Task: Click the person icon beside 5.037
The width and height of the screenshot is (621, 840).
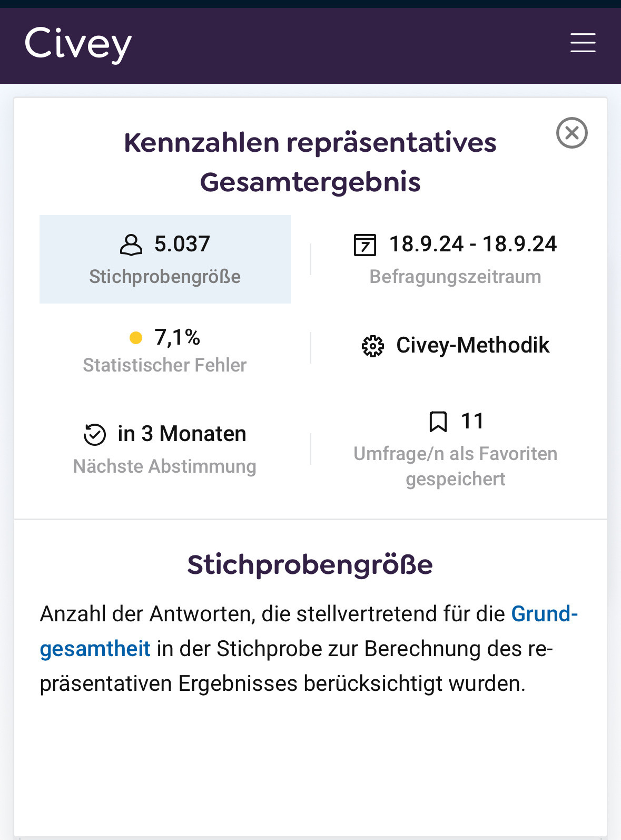Action: click(131, 245)
